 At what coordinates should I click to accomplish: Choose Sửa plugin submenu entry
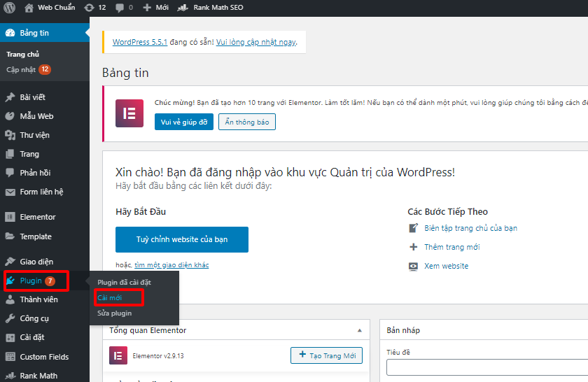point(114,313)
